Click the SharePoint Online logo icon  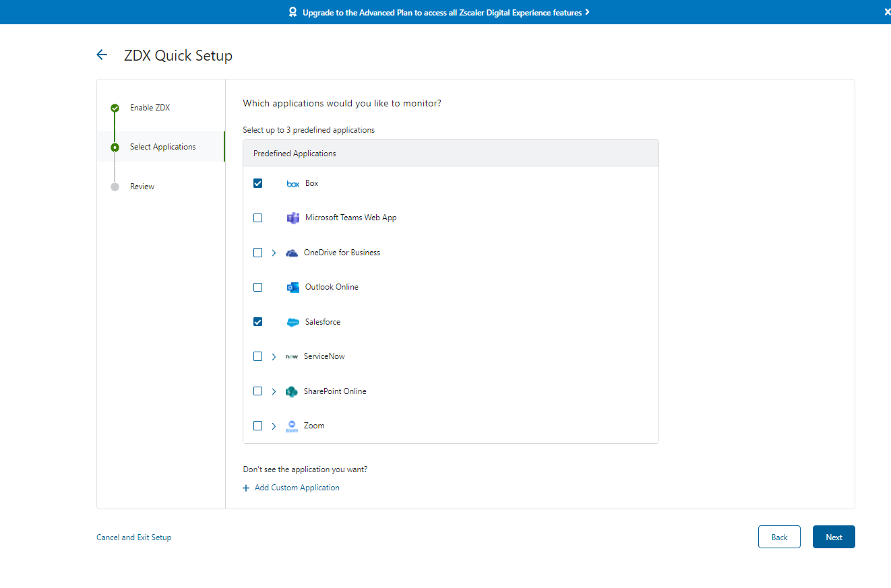[x=292, y=392]
